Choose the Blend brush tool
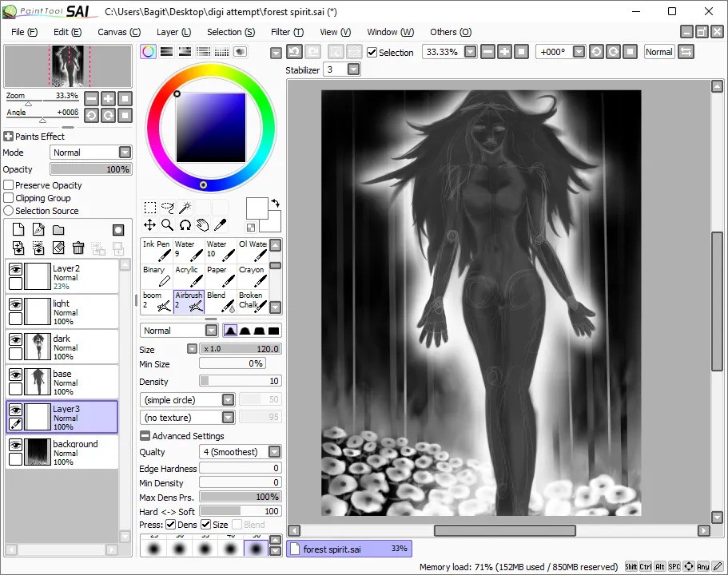 point(221,302)
